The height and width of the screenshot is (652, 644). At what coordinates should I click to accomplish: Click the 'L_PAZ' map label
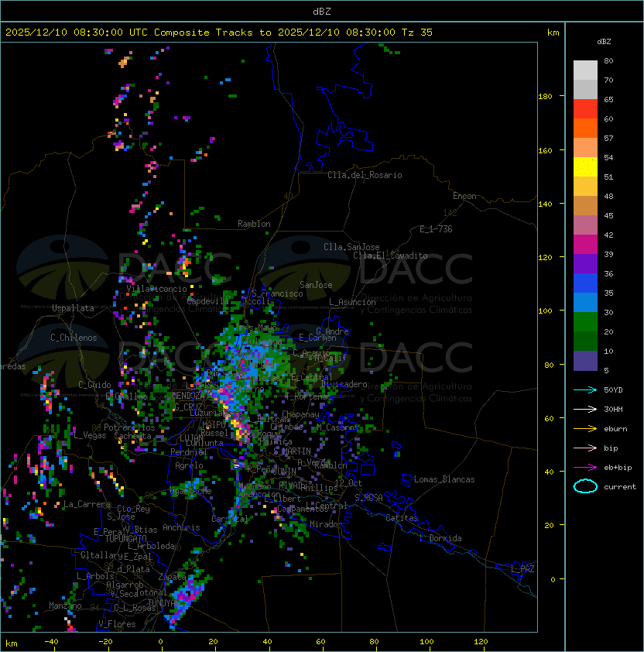[522, 569]
